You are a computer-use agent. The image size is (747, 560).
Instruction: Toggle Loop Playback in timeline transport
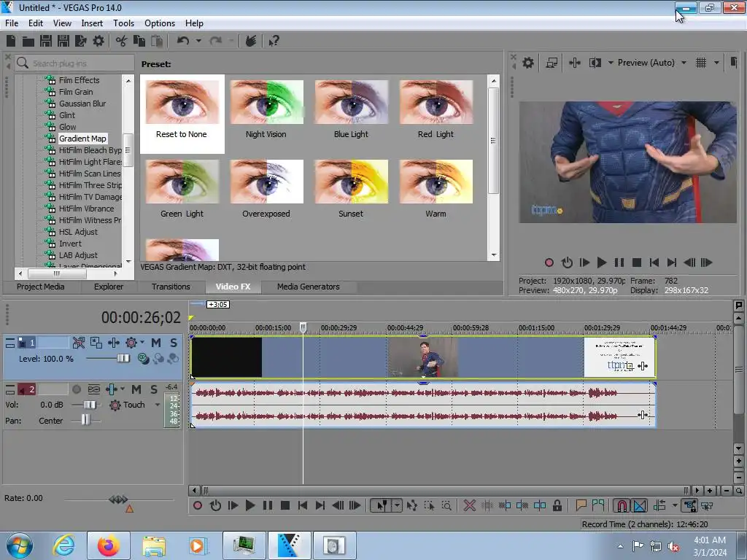coord(215,505)
